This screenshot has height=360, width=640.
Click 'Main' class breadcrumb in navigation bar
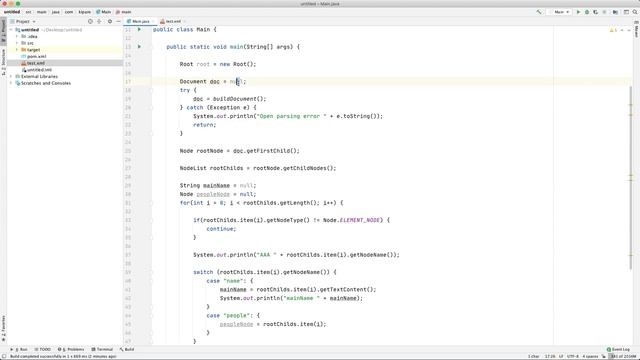coord(104,12)
